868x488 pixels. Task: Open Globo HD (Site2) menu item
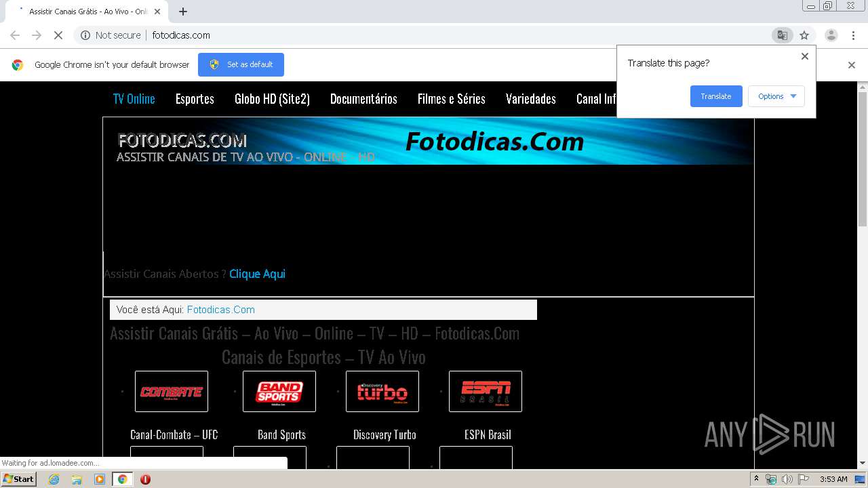coord(272,99)
